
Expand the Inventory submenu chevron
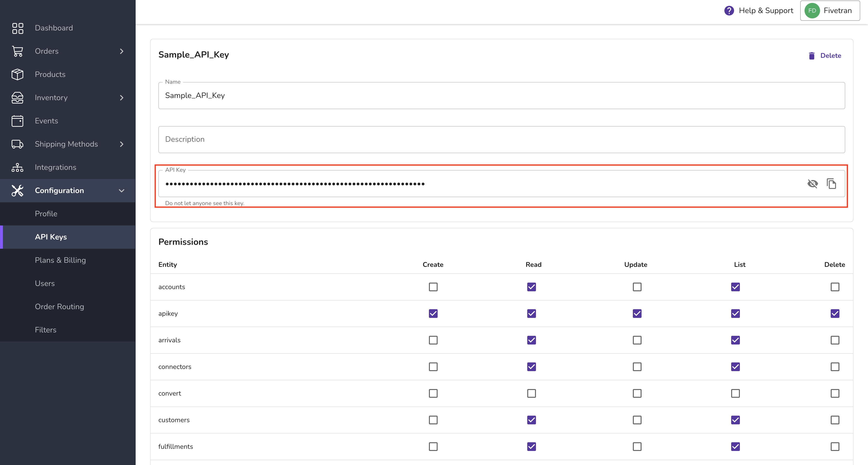pos(122,98)
